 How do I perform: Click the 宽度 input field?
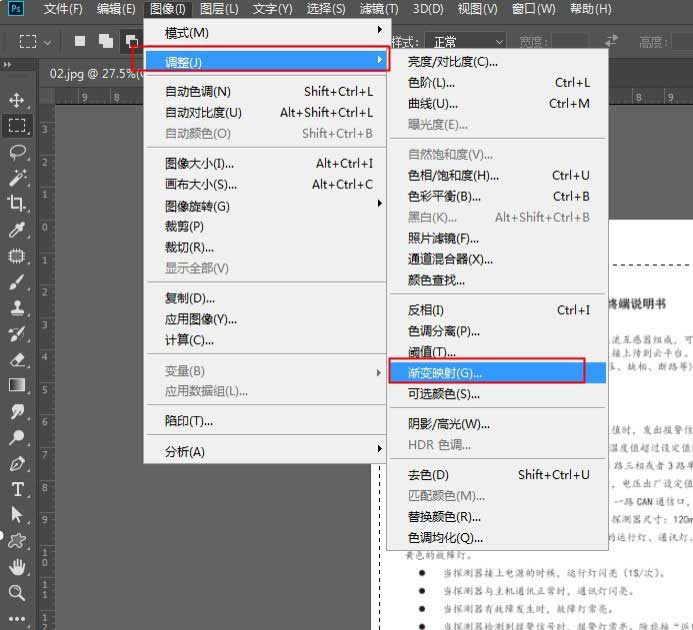[570, 42]
